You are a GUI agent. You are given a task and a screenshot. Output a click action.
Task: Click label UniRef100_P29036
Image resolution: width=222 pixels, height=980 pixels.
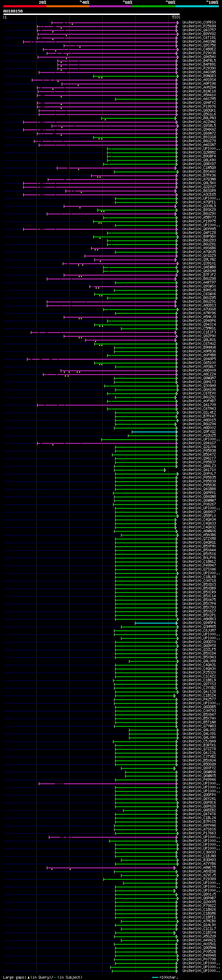coord(199,53)
